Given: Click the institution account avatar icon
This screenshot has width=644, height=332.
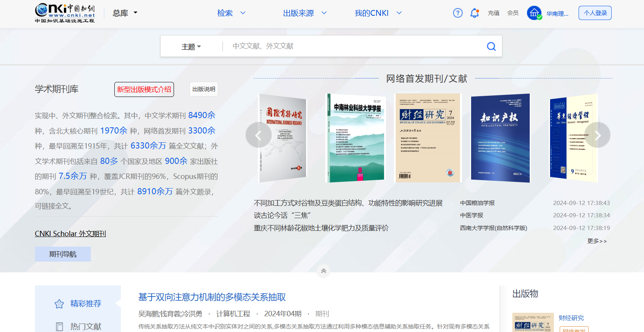Looking at the screenshot, I should [x=534, y=13].
